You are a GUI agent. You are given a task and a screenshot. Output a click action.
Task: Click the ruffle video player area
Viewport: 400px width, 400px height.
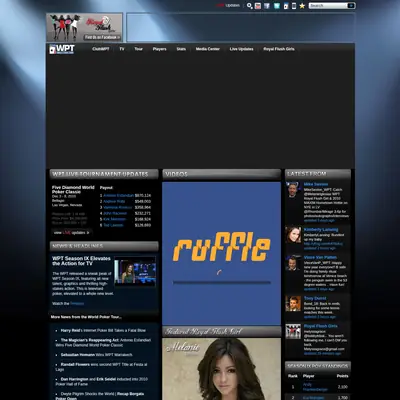(221, 253)
